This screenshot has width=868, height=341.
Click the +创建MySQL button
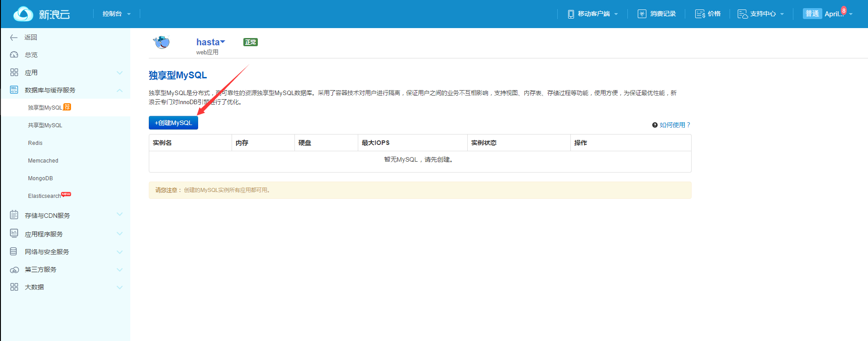pyautogui.click(x=173, y=123)
